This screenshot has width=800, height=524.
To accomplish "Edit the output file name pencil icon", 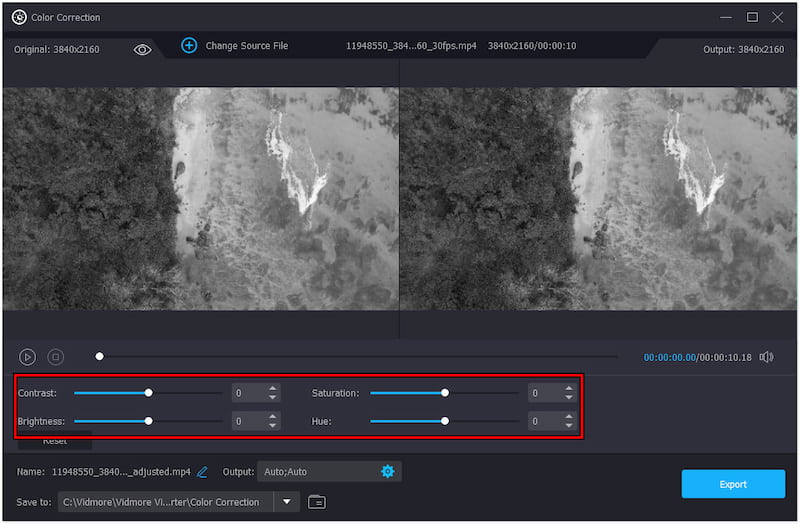I will coord(203,471).
